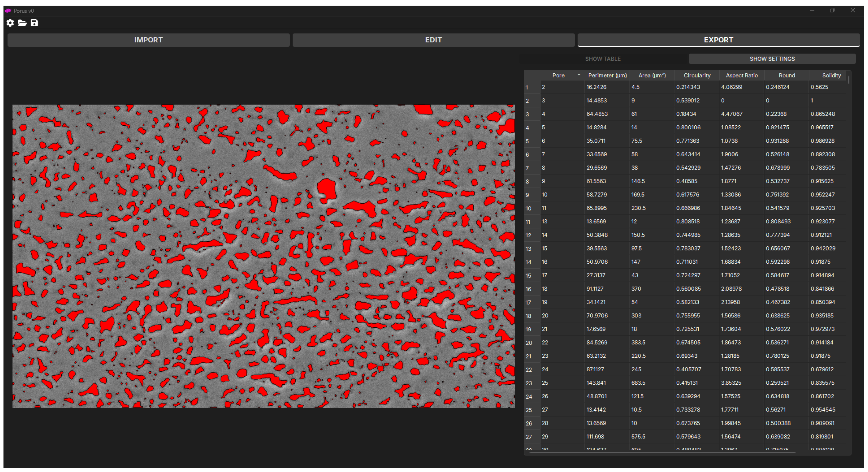Viewport: 868px width, 472px height.
Task: Click the Pore column sort arrow
Action: (x=579, y=75)
